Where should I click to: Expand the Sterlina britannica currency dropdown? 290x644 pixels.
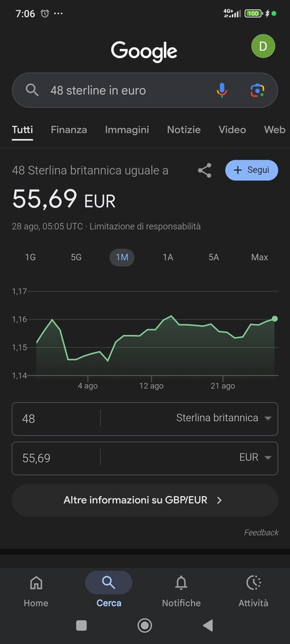[224, 418]
